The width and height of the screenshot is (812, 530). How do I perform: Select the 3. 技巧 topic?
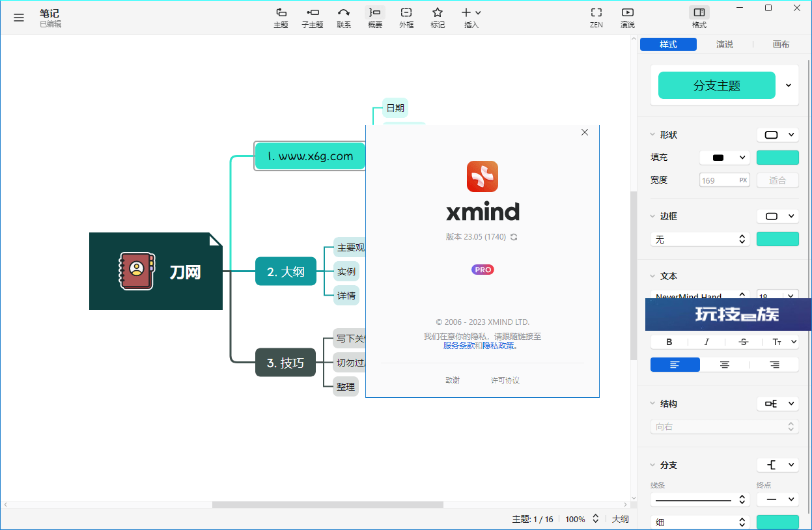click(x=285, y=363)
